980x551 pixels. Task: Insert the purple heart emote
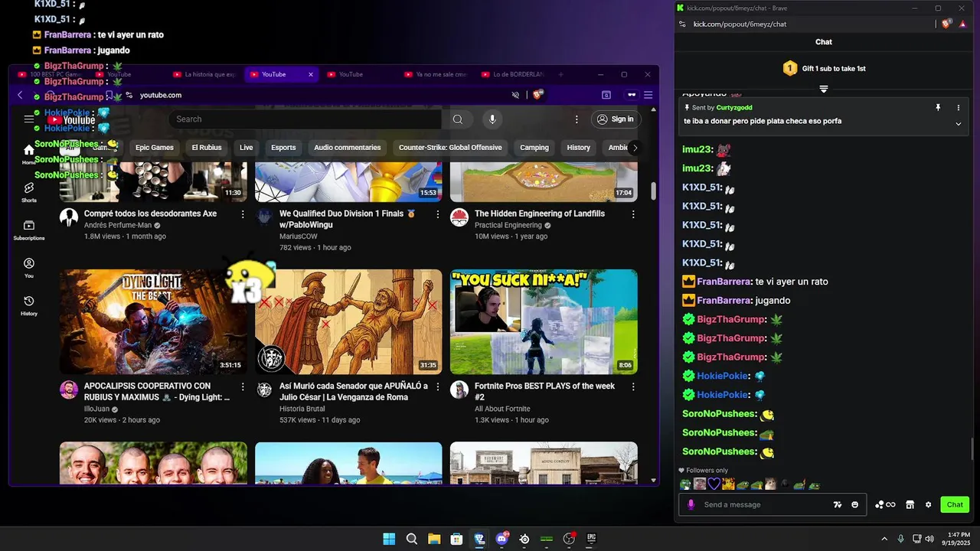[x=714, y=484]
